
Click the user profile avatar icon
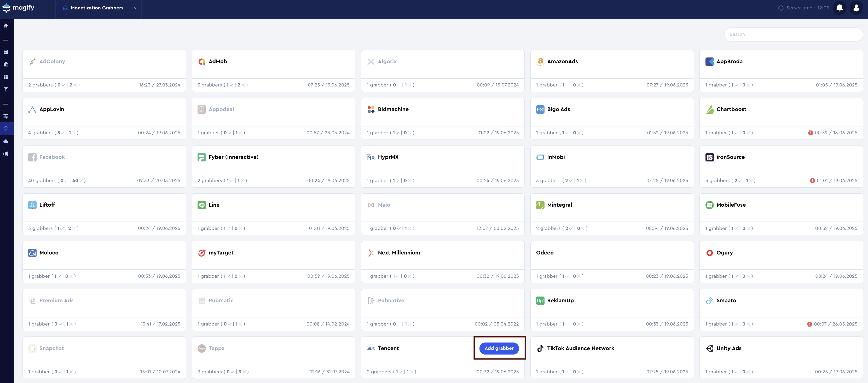856,8
